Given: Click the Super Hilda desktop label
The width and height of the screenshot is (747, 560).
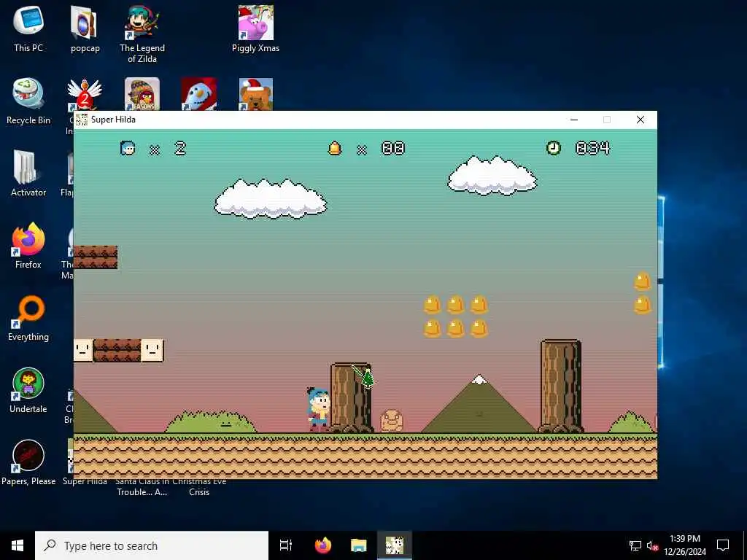Looking at the screenshot, I should coord(85,481).
